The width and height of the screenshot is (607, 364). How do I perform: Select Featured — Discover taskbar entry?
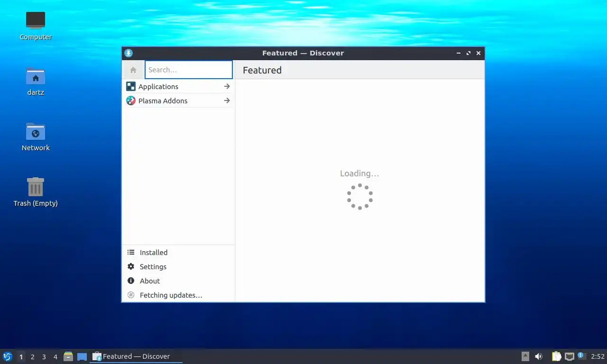coord(136,356)
